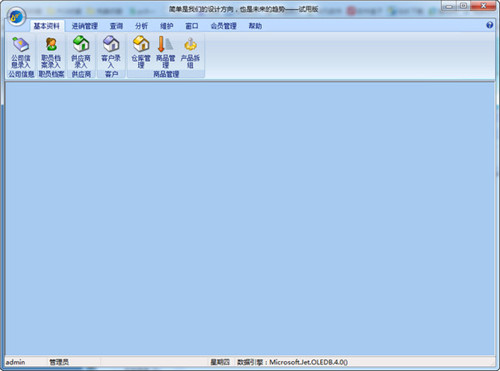Open the 窗口 tab
The image size is (500, 371).
[192, 26]
